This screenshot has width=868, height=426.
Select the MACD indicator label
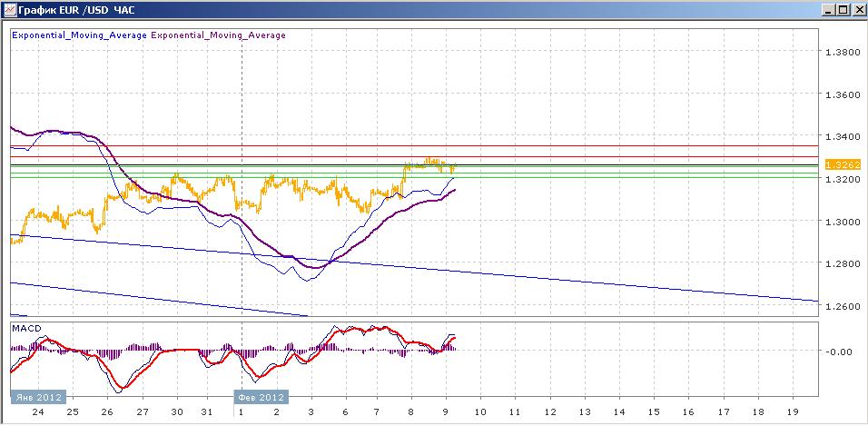tap(26, 329)
